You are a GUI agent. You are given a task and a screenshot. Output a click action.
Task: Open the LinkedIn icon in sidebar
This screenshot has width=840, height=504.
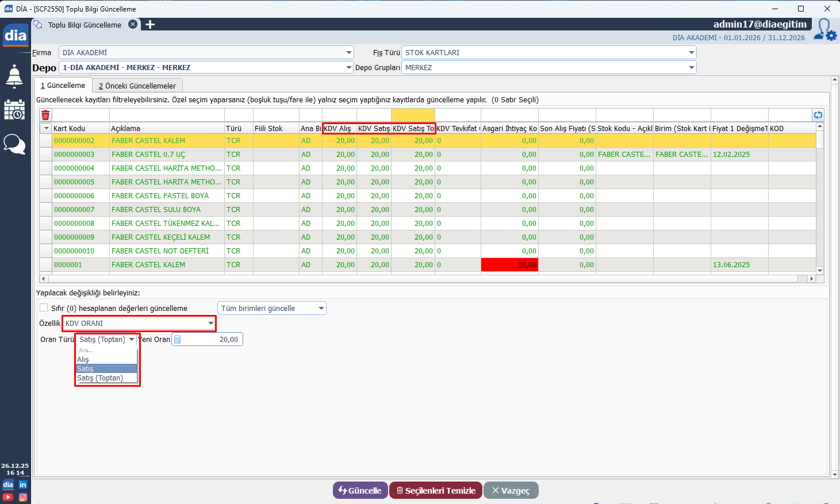[23, 485]
